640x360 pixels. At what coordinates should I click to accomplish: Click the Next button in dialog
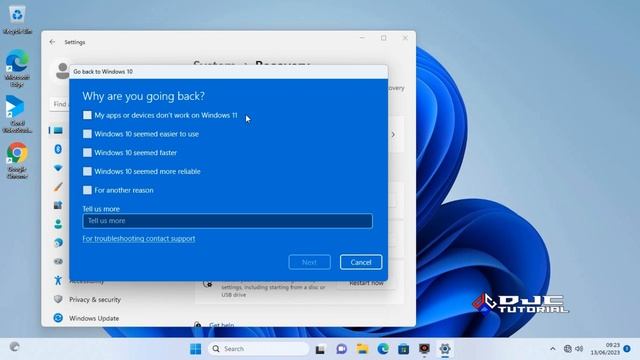click(x=309, y=262)
